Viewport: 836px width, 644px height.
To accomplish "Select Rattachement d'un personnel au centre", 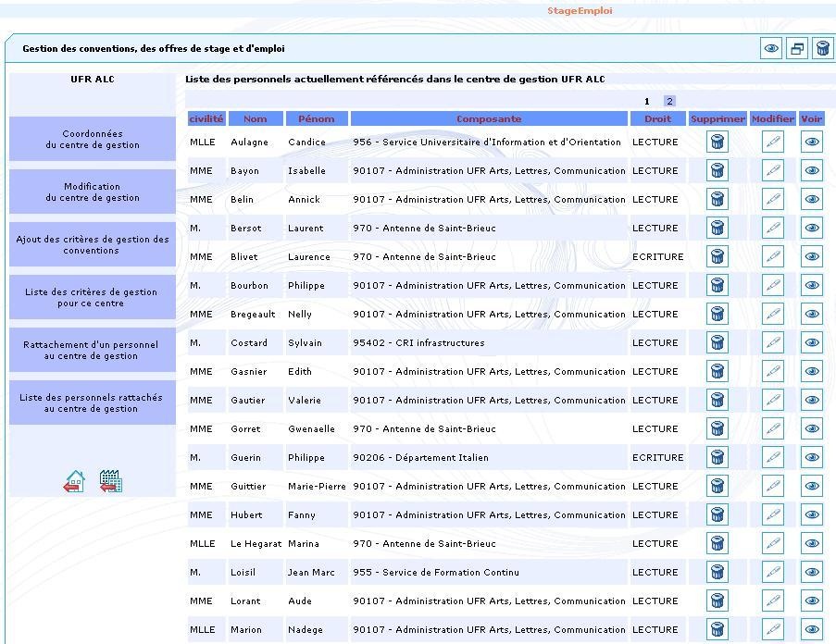I will point(92,351).
